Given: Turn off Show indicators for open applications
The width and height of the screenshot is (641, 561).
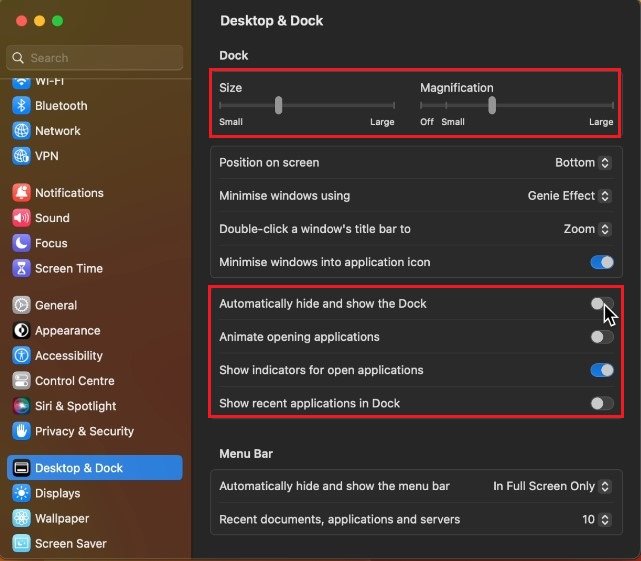Looking at the screenshot, I should point(602,370).
